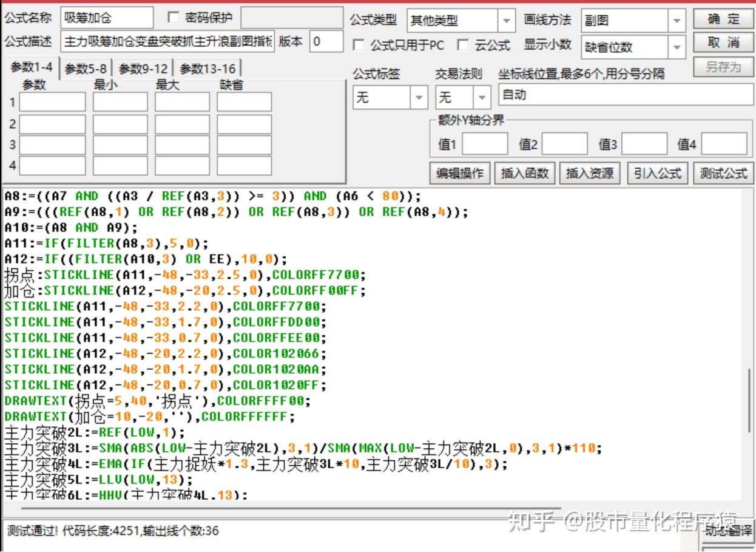Click the 编辑操作 button
This screenshot has height=552, width=756.
click(x=460, y=173)
